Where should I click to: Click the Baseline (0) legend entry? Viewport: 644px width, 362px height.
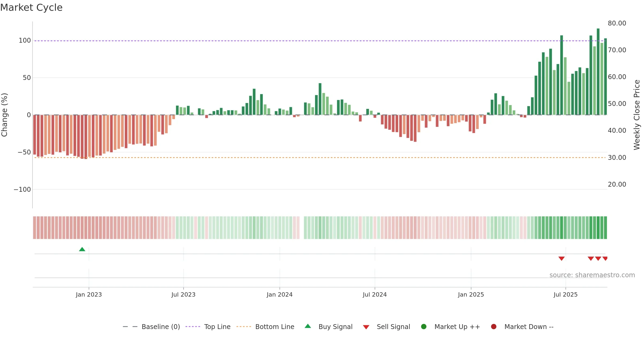(x=151, y=327)
